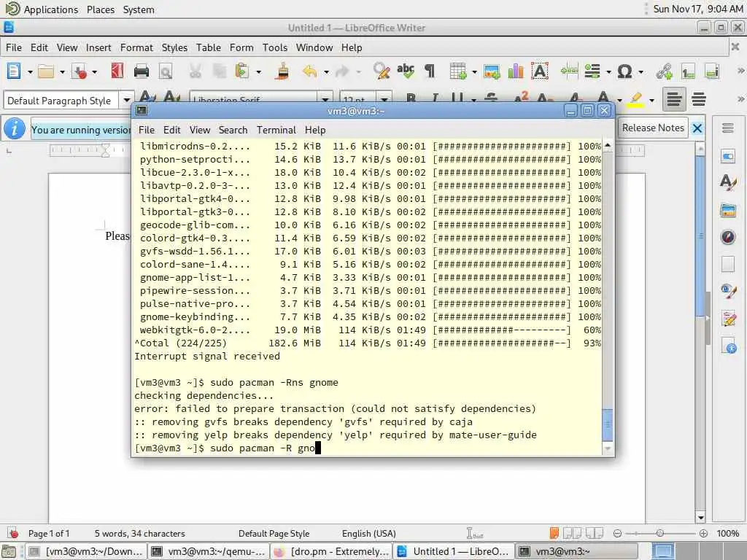Click the zoom slider handle in status bar
This screenshot has height=560, width=747.
(x=659, y=533)
